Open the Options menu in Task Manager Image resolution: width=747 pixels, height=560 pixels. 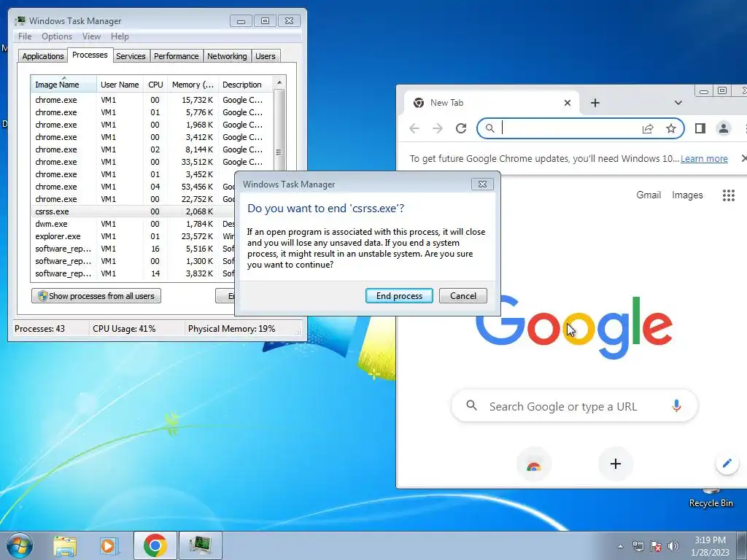57,36
